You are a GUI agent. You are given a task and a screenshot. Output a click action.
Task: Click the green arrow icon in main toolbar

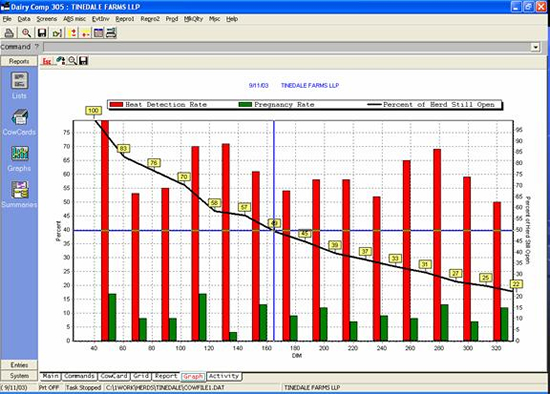pyautogui.click(x=57, y=33)
